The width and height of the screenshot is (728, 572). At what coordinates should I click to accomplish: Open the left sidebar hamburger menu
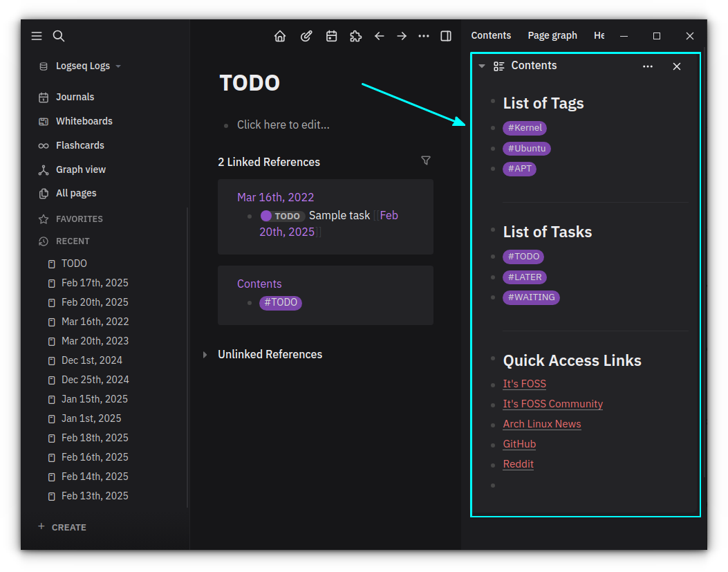tap(37, 36)
